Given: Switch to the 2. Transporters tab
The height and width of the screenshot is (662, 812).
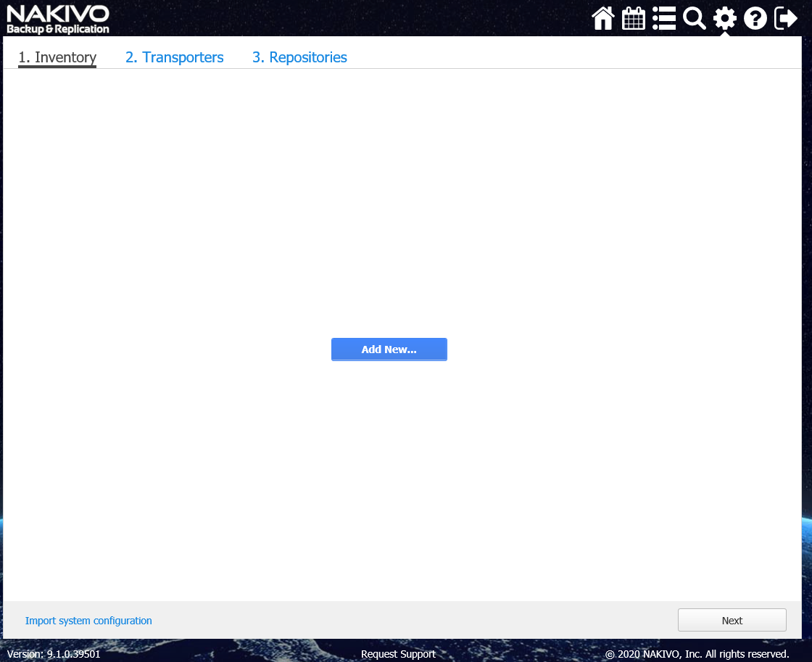Looking at the screenshot, I should click(174, 57).
